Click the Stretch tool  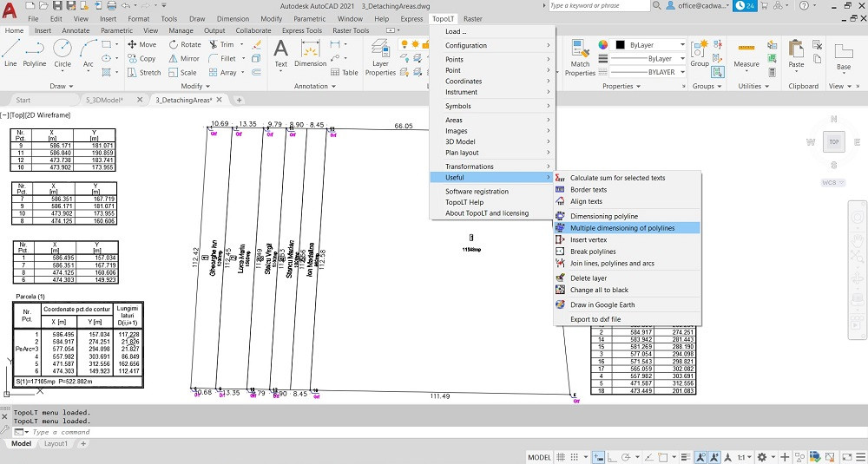(144, 73)
